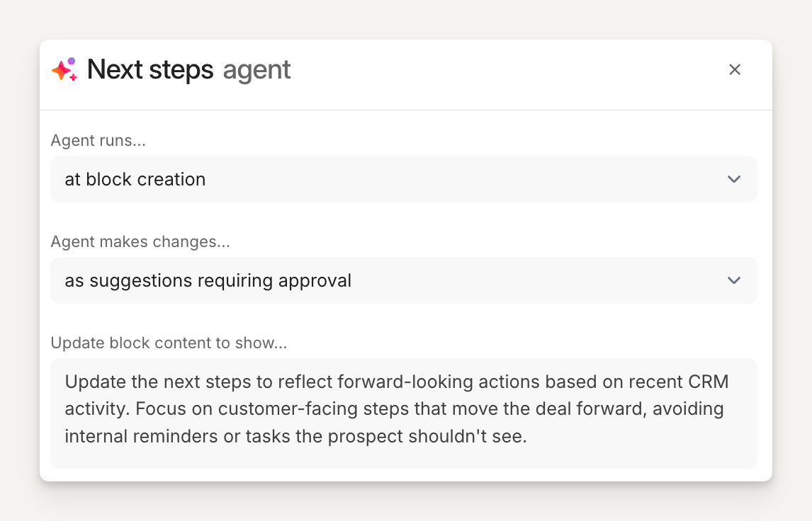Click "Update block content to show..." label
Viewport: 812px width, 521px height.
pos(169,343)
